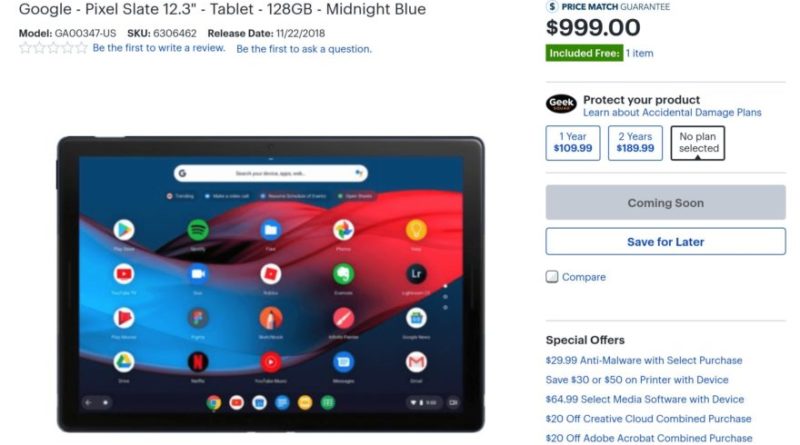
Task: Click the Spotify icon on tablet image
Action: click(x=197, y=230)
